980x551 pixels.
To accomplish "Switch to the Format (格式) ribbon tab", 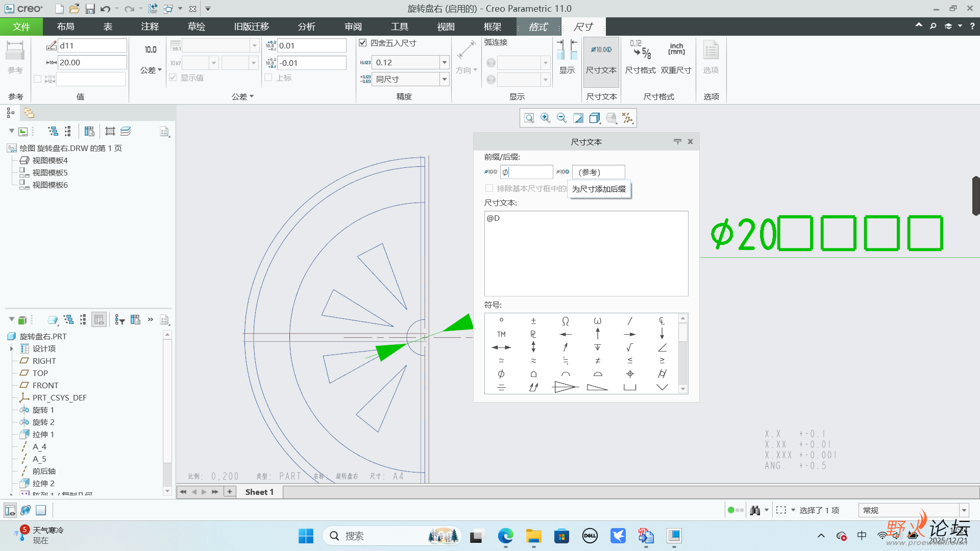I will (538, 27).
